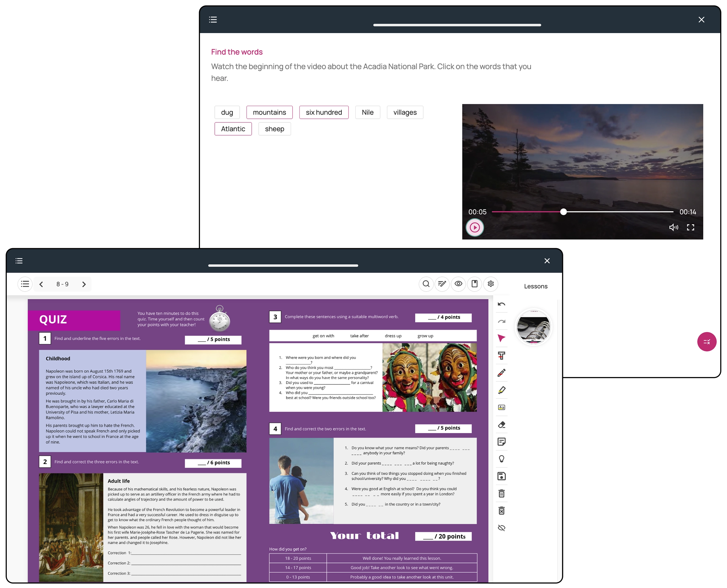The image size is (727, 588).
Task: Delete all annotations with the trash-x tool
Action: [502, 511]
